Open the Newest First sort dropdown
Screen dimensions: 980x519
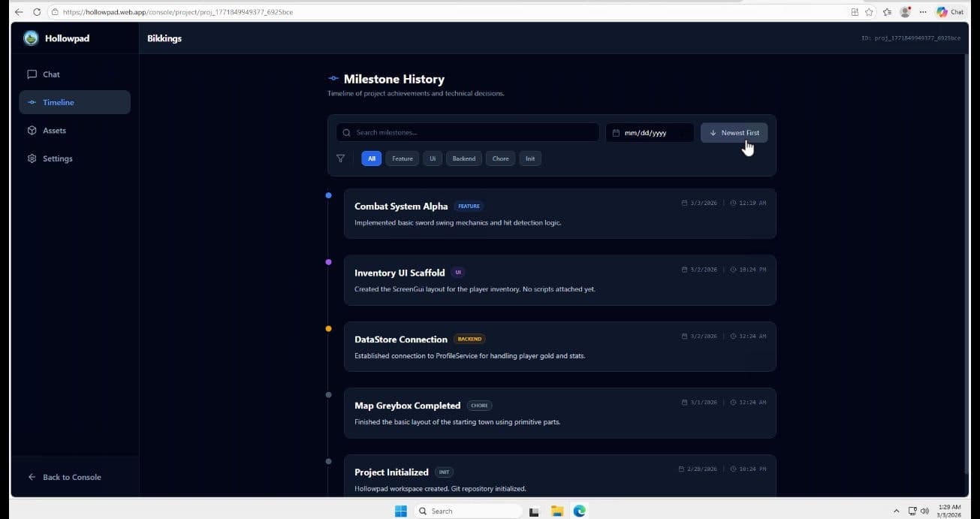pyautogui.click(x=734, y=132)
